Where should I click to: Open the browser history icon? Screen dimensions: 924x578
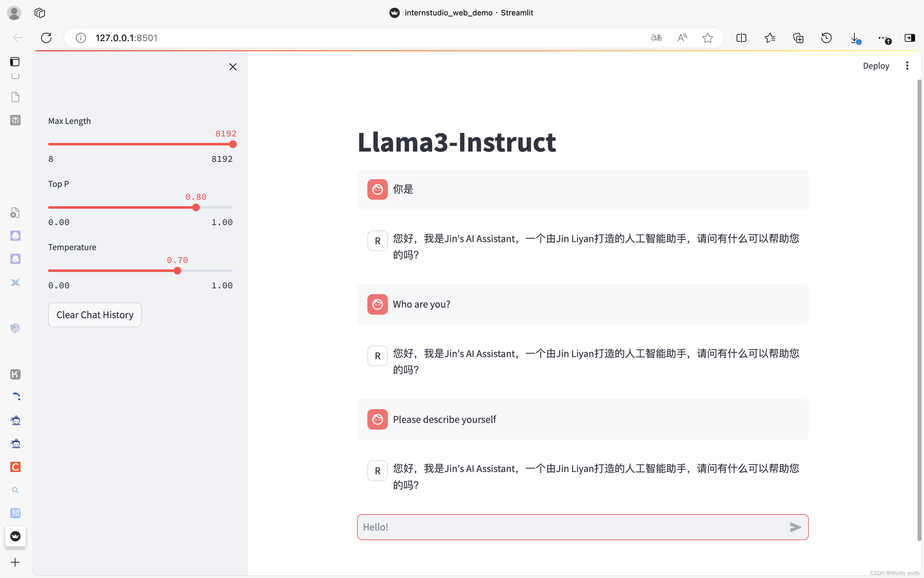[826, 38]
